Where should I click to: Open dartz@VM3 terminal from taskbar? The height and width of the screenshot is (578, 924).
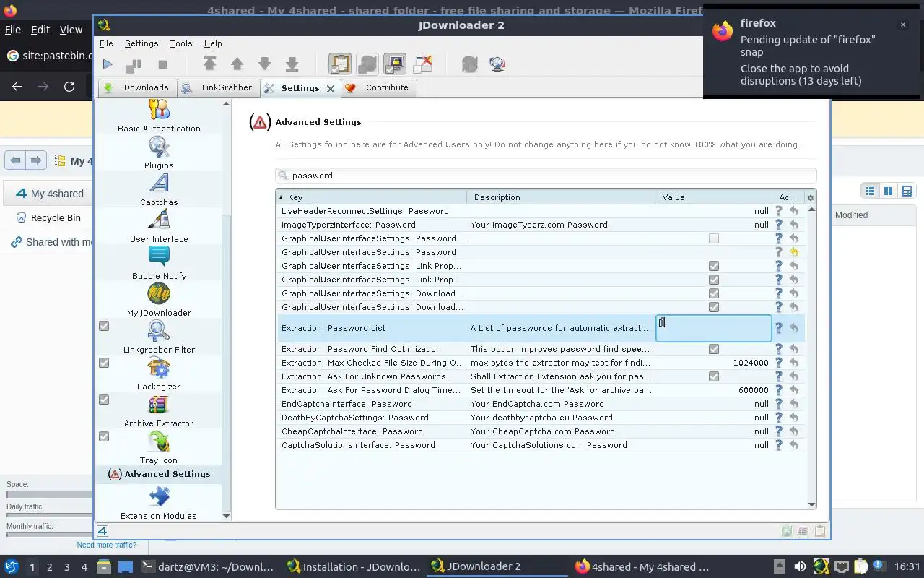[x=208, y=567]
